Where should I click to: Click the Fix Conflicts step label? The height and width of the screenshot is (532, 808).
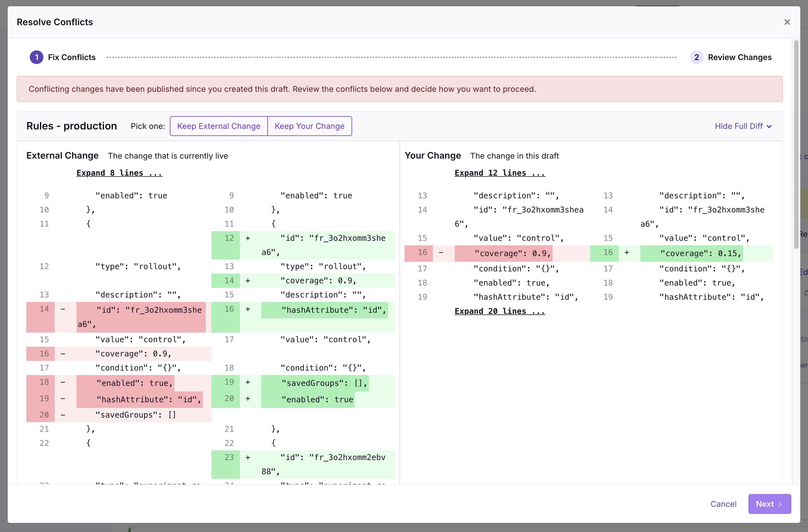(72, 57)
